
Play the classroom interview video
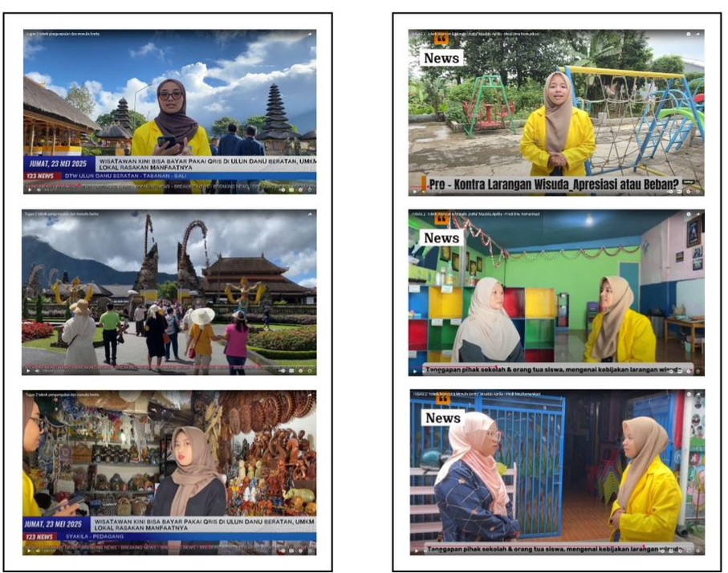pos(416,372)
